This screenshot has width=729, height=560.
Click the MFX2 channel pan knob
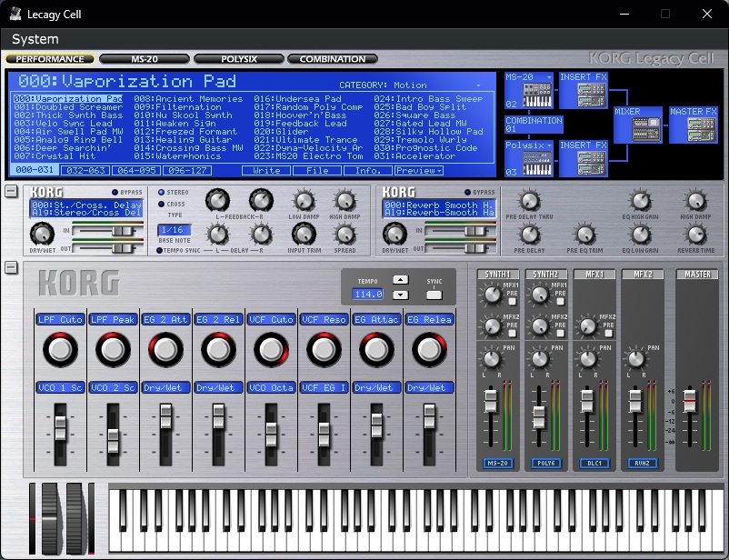coord(636,358)
